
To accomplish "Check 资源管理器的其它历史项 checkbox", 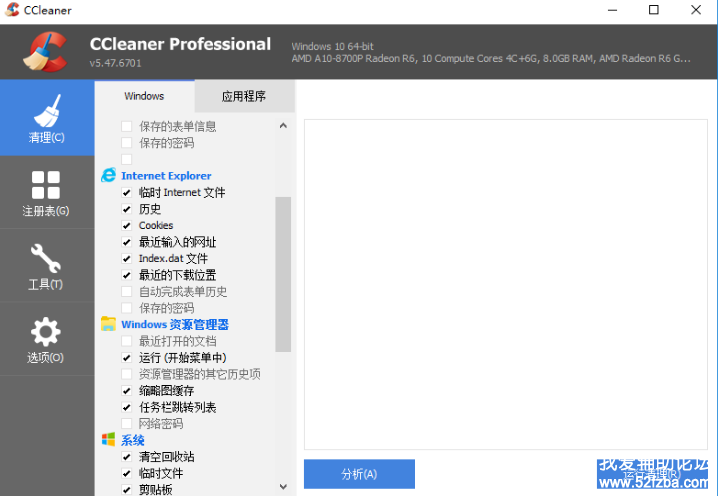I will click(x=127, y=374).
